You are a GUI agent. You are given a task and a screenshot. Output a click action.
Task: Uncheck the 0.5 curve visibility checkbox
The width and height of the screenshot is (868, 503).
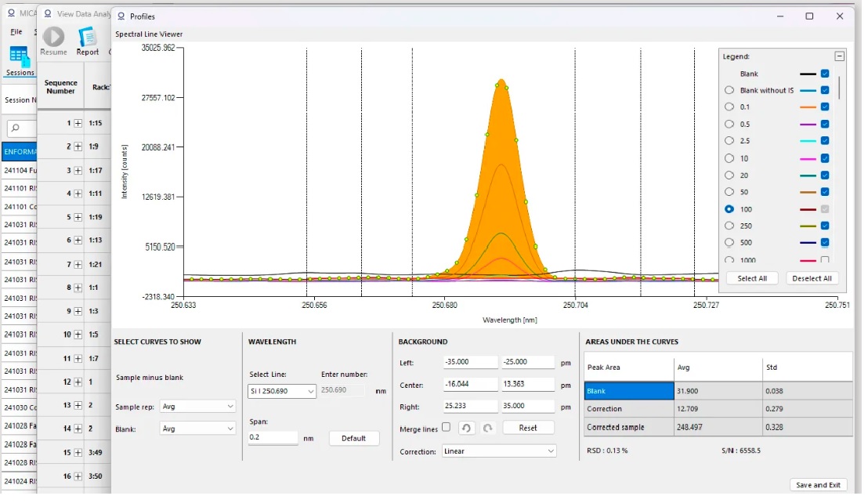click(x=824, y=125)
